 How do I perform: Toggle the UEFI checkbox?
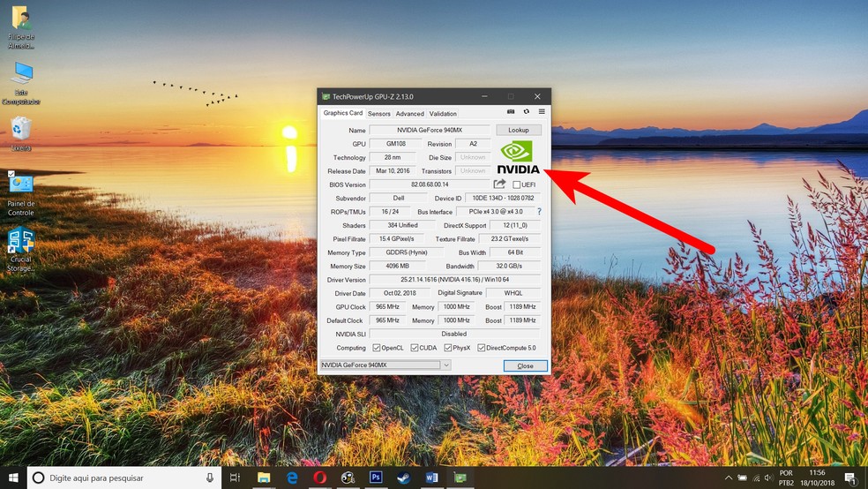[517, 185]
